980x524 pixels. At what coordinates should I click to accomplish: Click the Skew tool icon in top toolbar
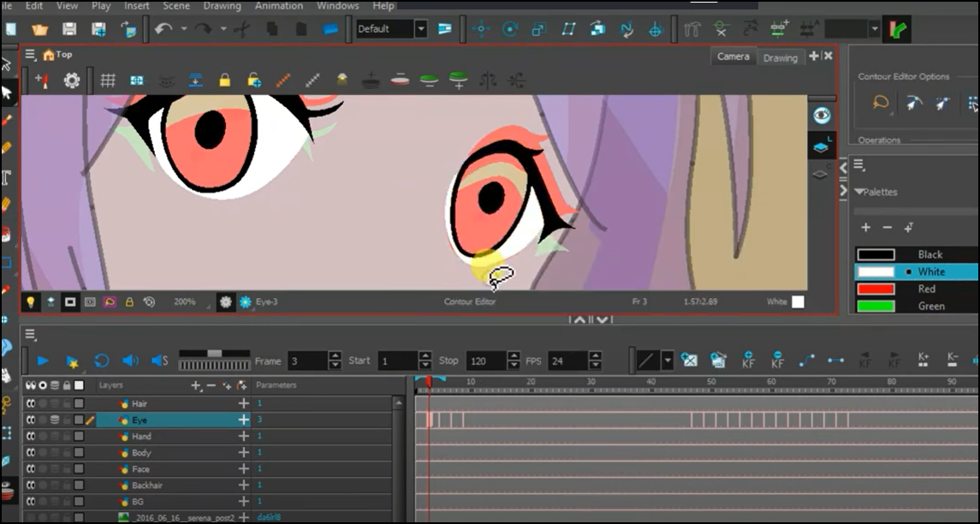coord(568,29)
